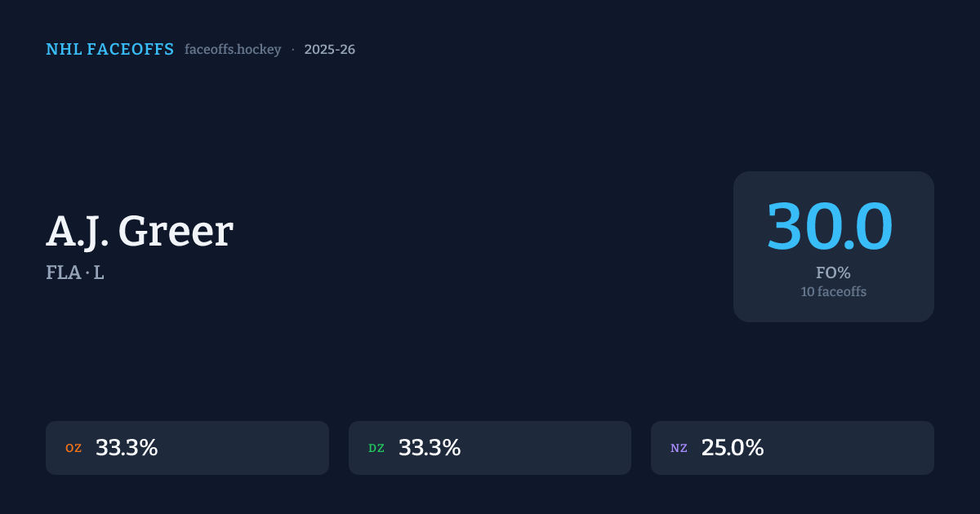The image size is (980, 514).
Task: Click the NZ 25.0% value
Action: (733, 448)
